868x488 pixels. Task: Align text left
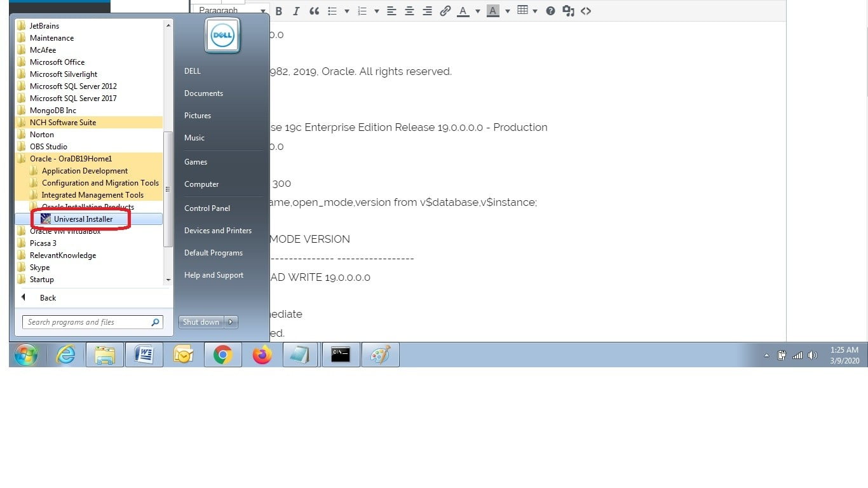click(x=391, y=11)
